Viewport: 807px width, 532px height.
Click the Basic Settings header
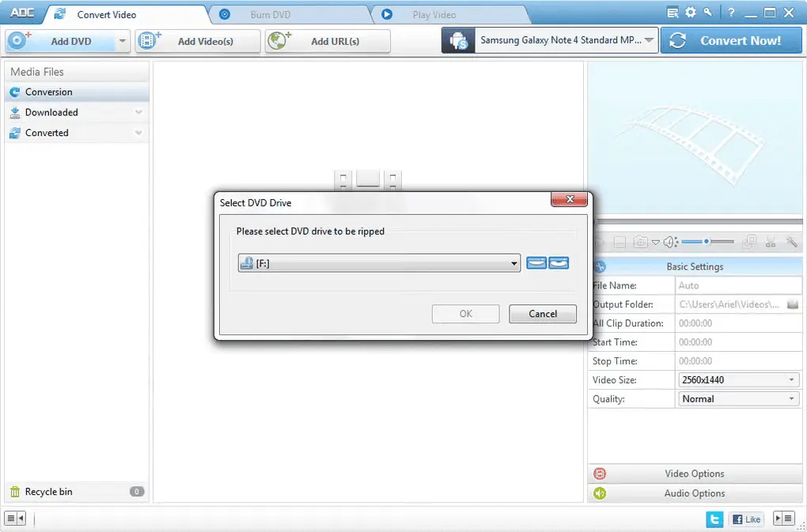pos(695,266)
